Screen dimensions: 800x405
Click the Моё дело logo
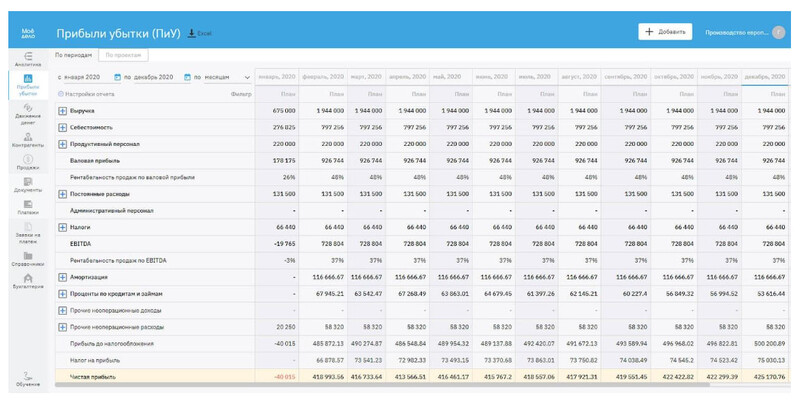pyautogui.click(x=28, y=33)
